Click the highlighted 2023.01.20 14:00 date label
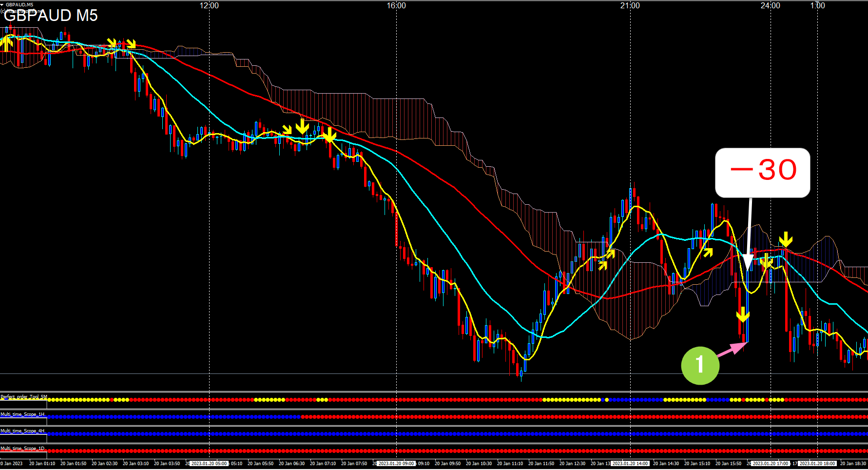 tap(630, 464)
